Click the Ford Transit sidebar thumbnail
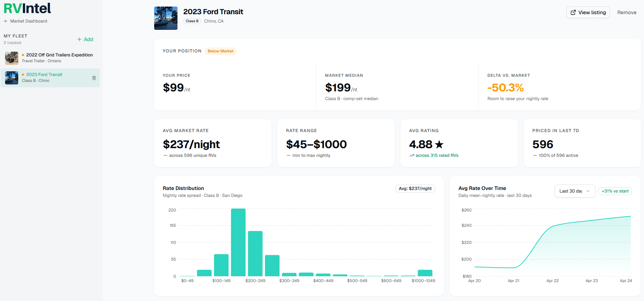The width and height of the screenshot is (644, 301). (x=12, y=78)
